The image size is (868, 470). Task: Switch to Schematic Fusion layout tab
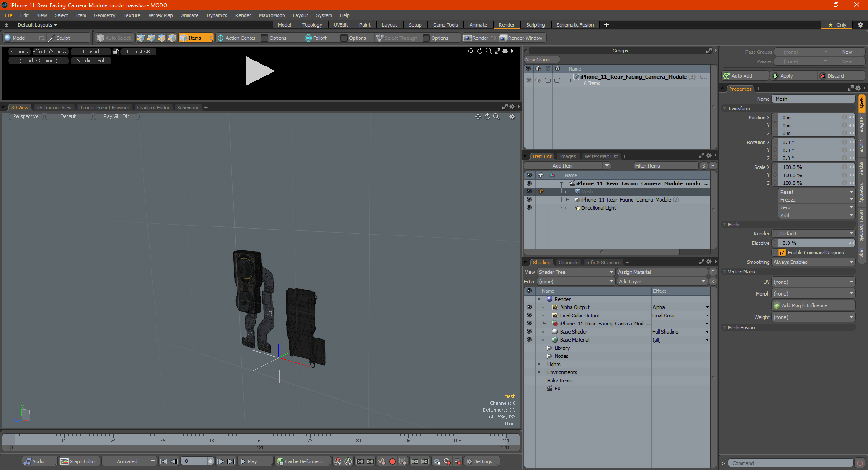tap(575, 25)
